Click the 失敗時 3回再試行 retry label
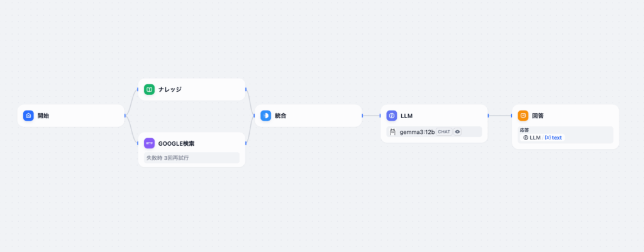Viewport: 644px width, 252px height. point(167,158)
